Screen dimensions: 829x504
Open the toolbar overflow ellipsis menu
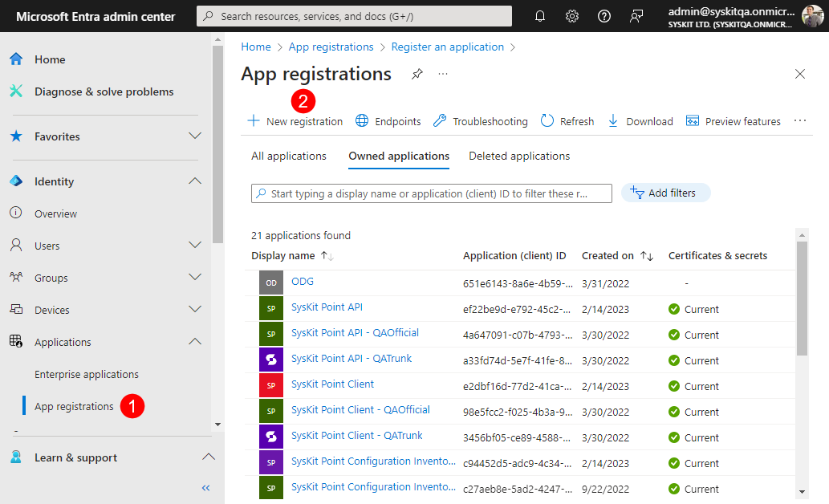pyautogui.click(x=799, y=120)
